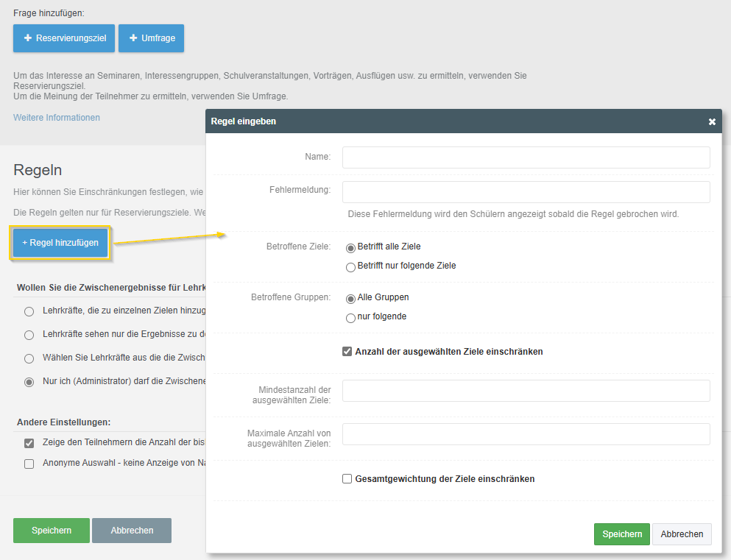Select Nur ich (Administrator) radio option
Viewport: 731px width, 560px height.
(29, 382)
